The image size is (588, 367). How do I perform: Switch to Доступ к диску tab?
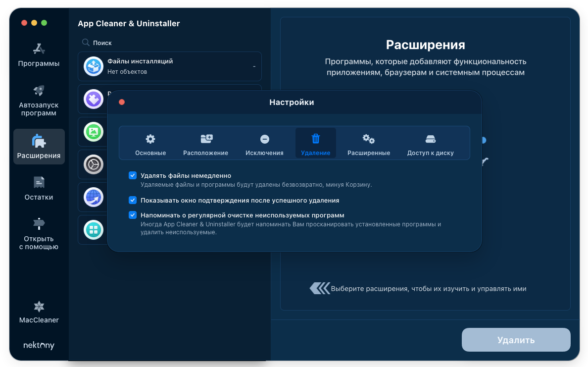point(430,144)
